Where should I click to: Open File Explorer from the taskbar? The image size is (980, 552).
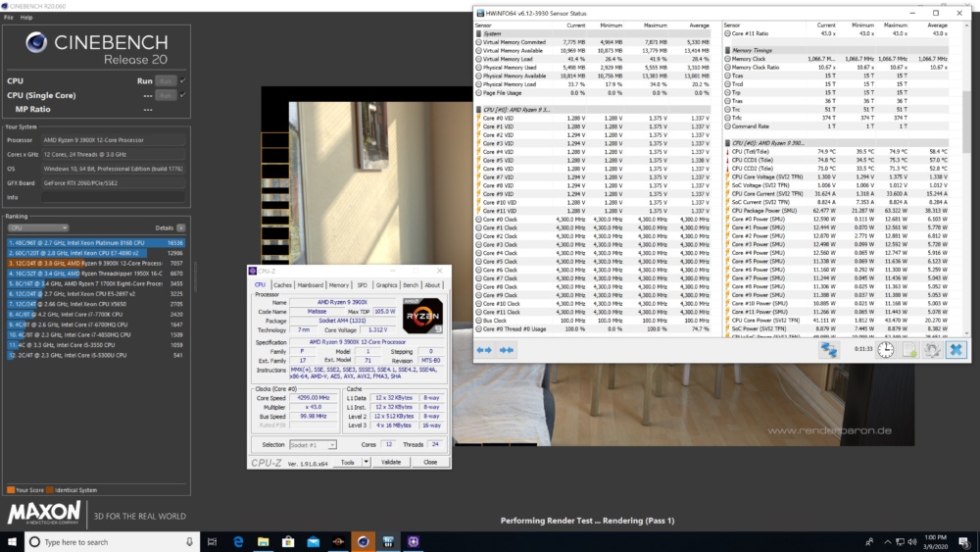pyautogui.click(x=263, y=542)
